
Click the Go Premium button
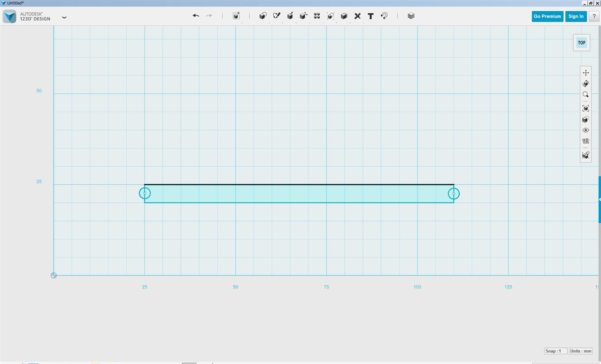(547, 16)
